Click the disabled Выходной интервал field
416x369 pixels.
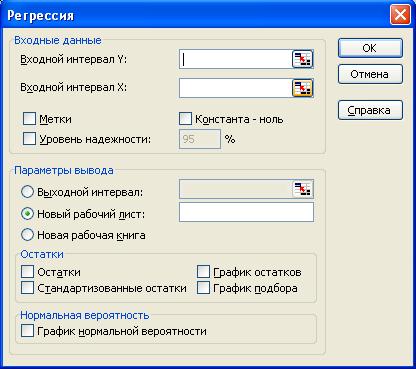pyautogui.click(x=236, y=189)
